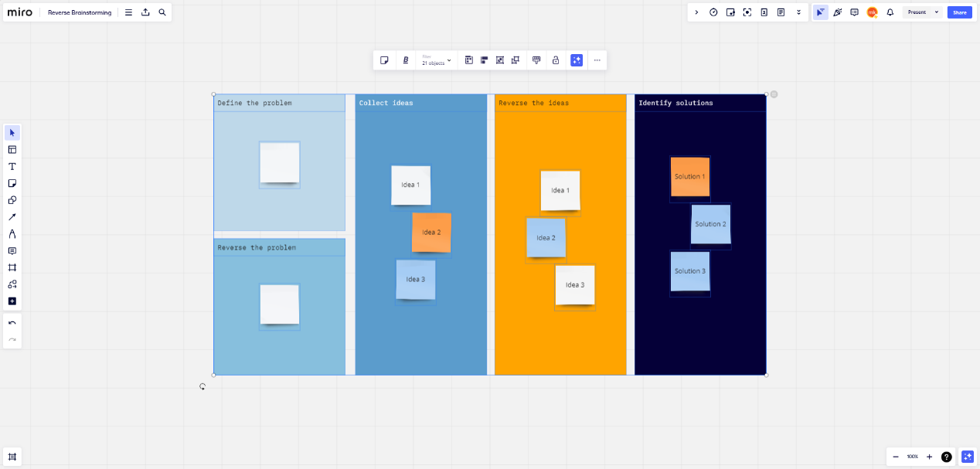Click the Miro AI sparkle button in context toolbar
This screenshot has width=980, height=469.
click(x=577, y=60)
